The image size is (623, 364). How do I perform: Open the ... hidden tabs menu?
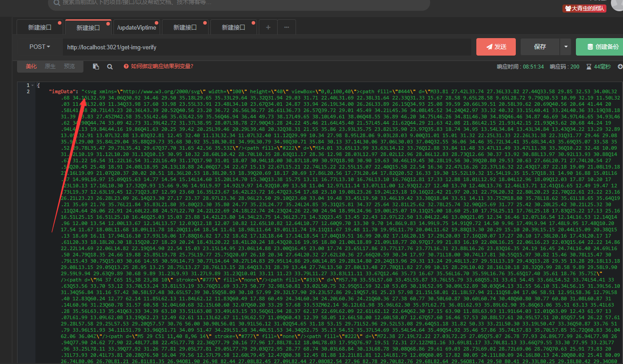[287, 27]
